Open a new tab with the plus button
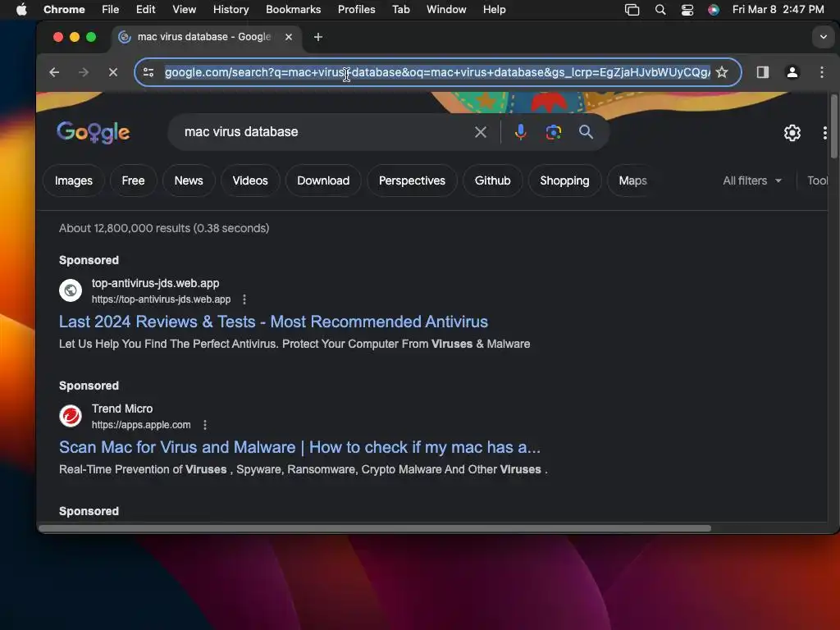Viewport: 840px width, 630px height. (x=318, y=37)
